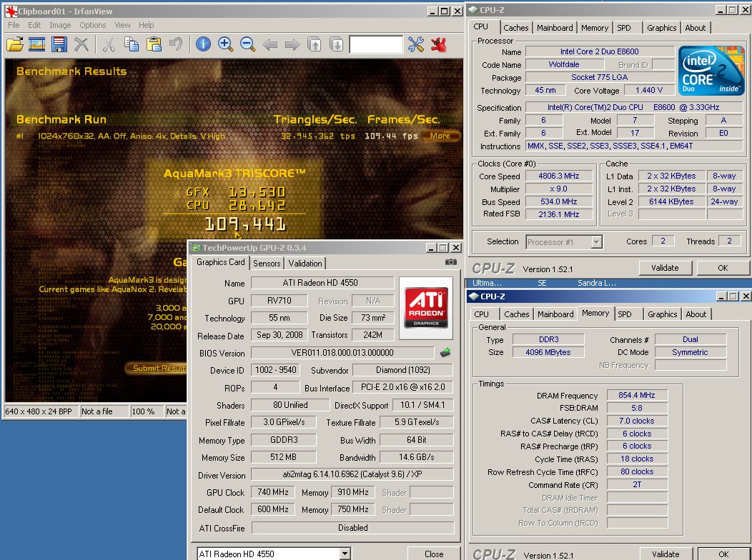Image resolution: width=752 pixels, height=560 pixels.
Task: Switch to Caches tab in top CPU-Z
Action: pos(516,28)
